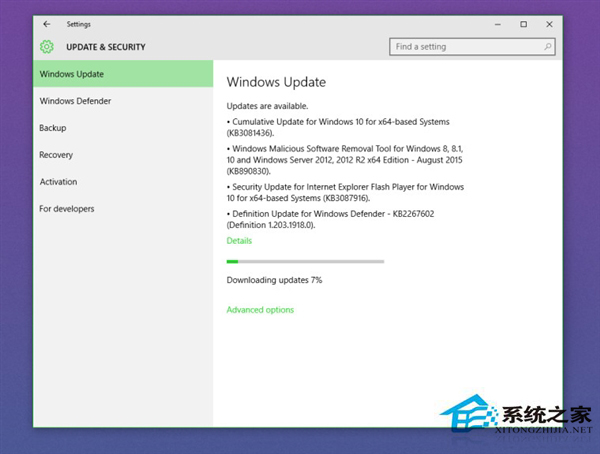
Task: Click the Cumulative Update KB3081436 entry
Action: 338,127
